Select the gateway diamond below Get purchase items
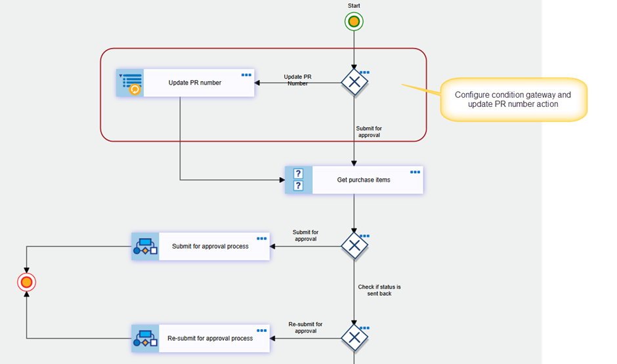Viewport: 617px width, 364px height. point(354,246)
